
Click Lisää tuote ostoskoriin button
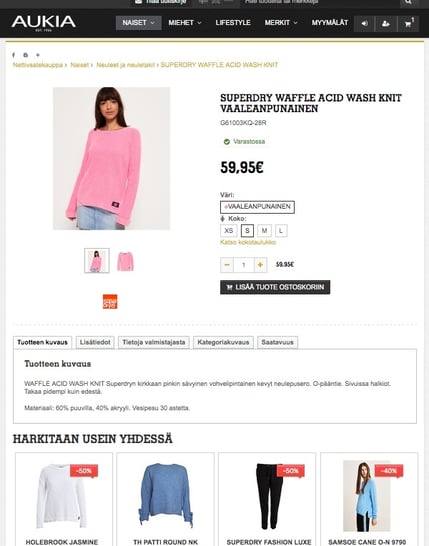tap(275, 287)
